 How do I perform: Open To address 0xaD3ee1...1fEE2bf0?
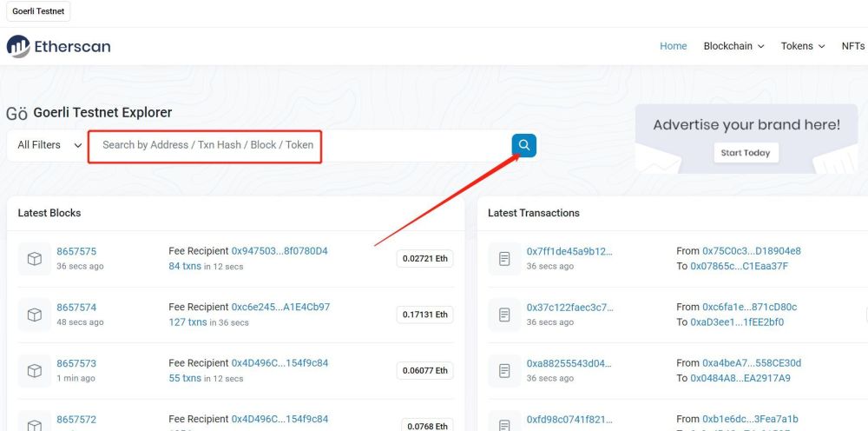(737, 322)
